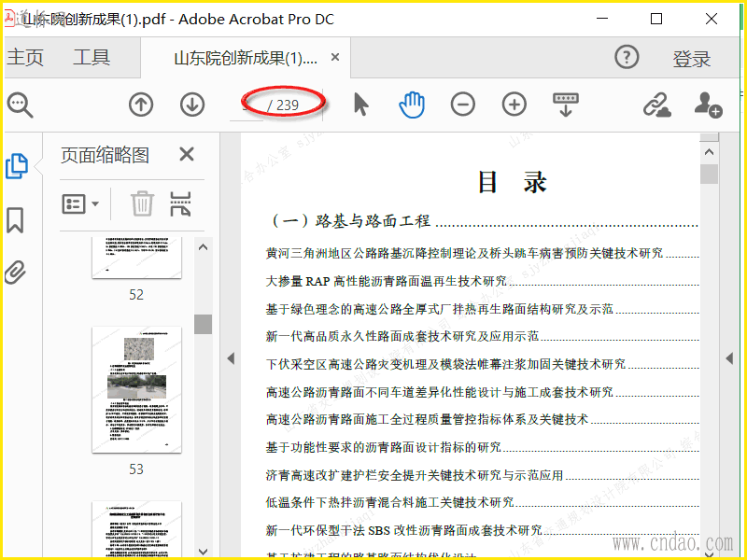Click thumbnail panel scroll up arrow
This screenshot has width=747, height=560.
tap(203, 247)
